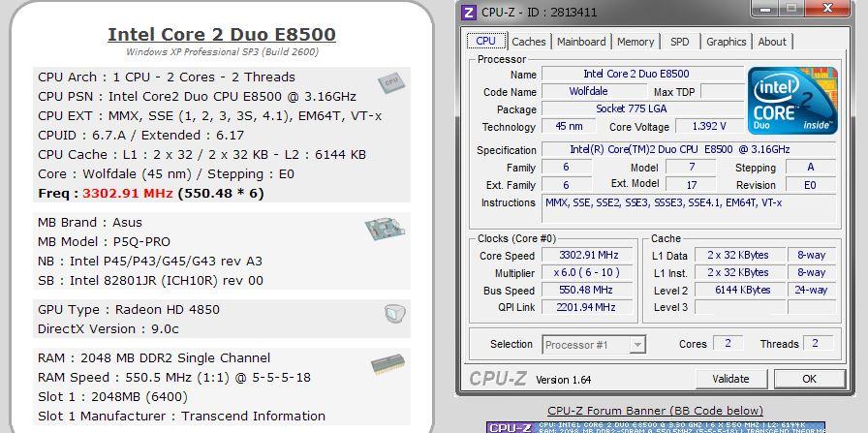Click the Intel Core 2 Duo inside logo
This screenshot has width=868, height=433.
pos(792,101)
